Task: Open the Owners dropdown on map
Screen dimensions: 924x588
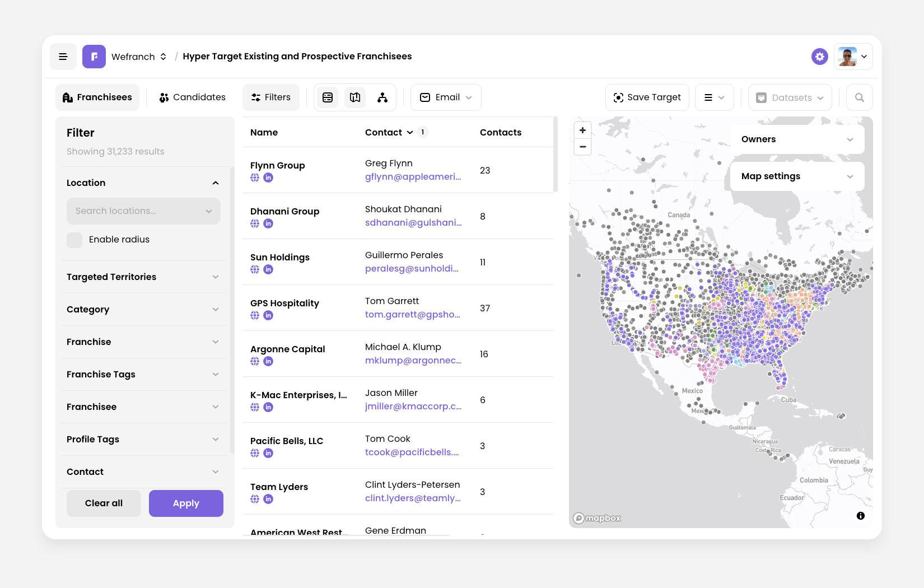Action: [x=797, y=139]
